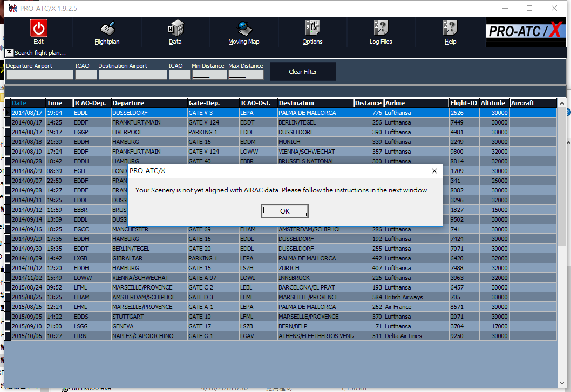Click BRUSSELS NATIONAL destination cell
The image size is (571, 392).
316,161
